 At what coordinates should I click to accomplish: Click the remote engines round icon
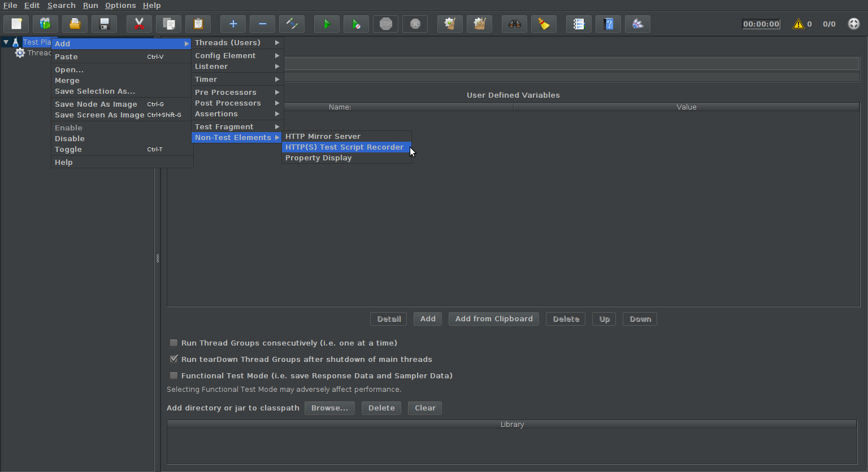854,24
